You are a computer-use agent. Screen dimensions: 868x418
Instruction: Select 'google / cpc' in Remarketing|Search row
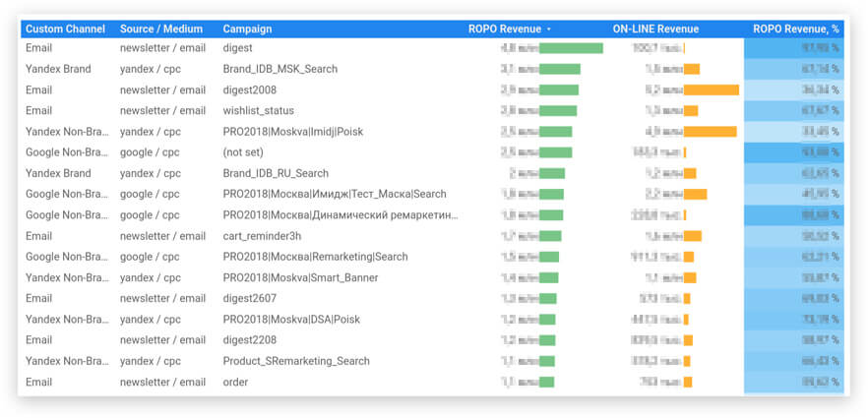pyautogui.click(x=150, y=257)
